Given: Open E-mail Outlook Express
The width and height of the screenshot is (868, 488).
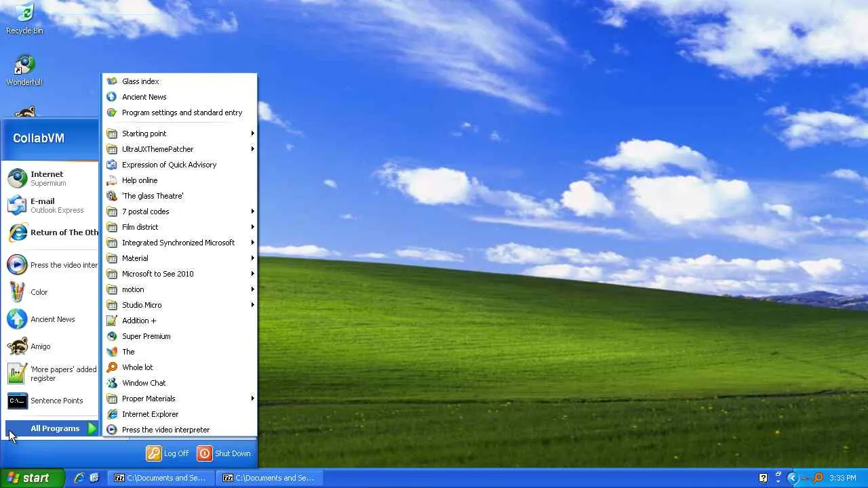Looking at the screenshot, I should coord(52,205).
